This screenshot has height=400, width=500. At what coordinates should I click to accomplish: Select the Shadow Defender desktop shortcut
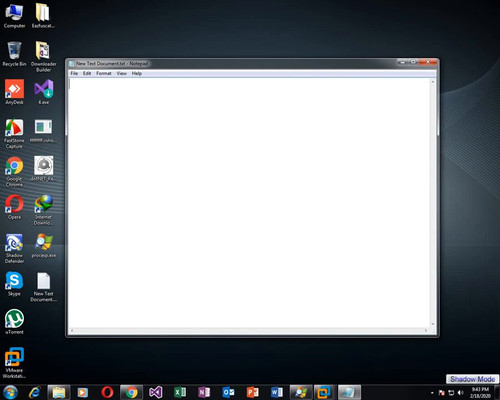[x=14, y=248]
